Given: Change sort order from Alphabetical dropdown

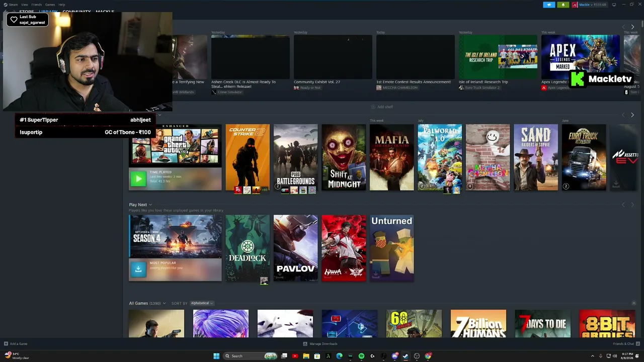Looking at the screenshot, I should coord(202,303).
